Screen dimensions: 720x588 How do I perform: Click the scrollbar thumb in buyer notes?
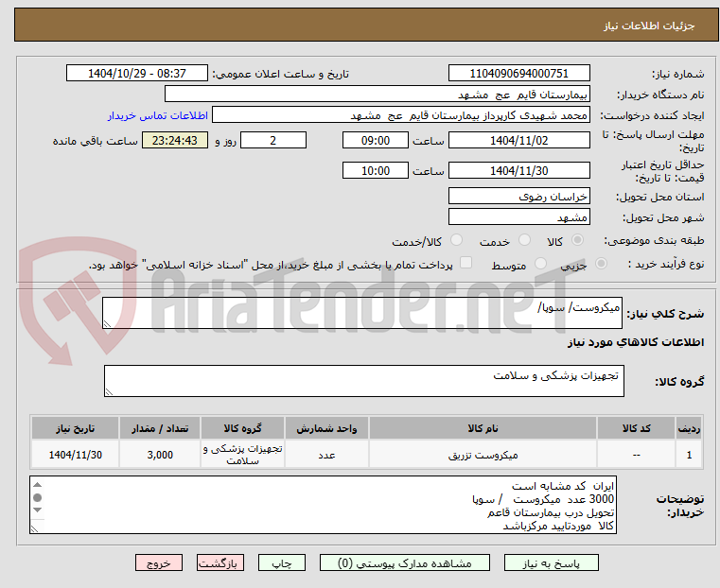(x=38, y=497)
